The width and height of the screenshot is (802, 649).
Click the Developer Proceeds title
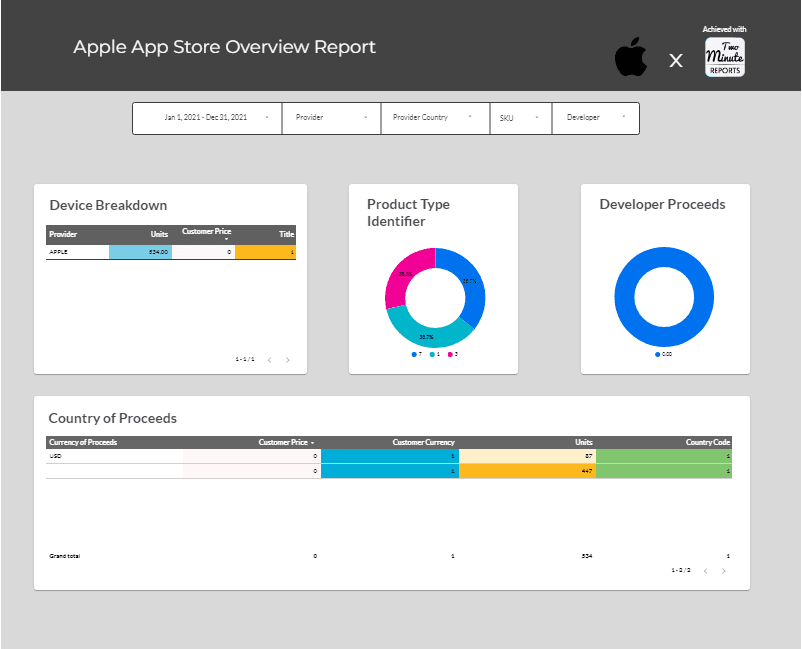click(662, 205)
